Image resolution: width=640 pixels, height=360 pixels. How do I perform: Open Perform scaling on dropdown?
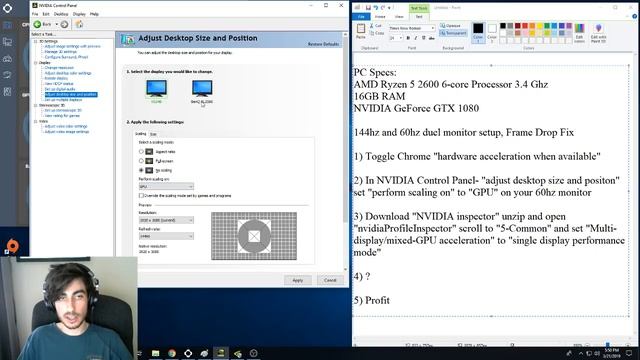point(166,187)
